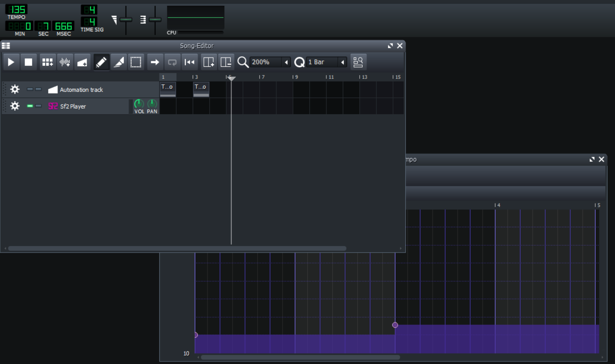Toggle return-to-start behaviour on stop
Viewport: 615px width, 364px height.
(190, 62)
